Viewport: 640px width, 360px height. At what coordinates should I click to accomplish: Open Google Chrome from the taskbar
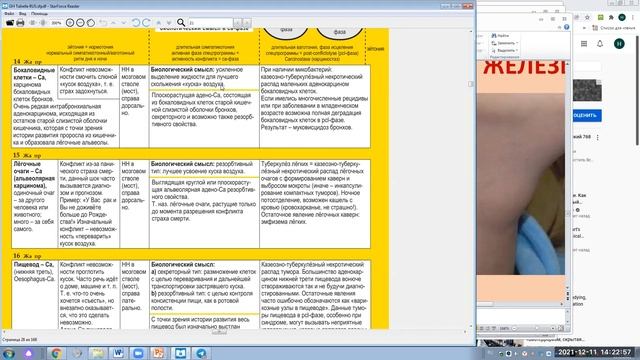click(x=56, y=353)
